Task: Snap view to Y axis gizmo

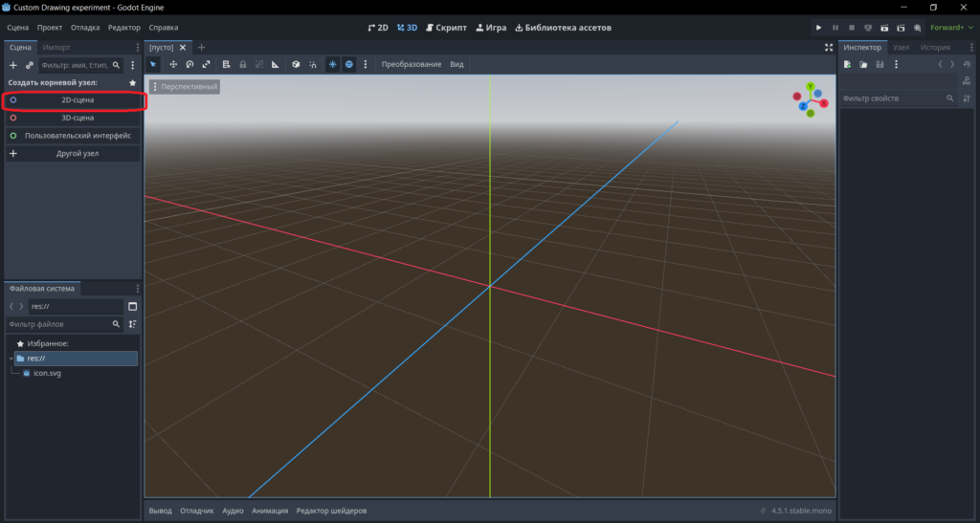Action: click(810, 87)
